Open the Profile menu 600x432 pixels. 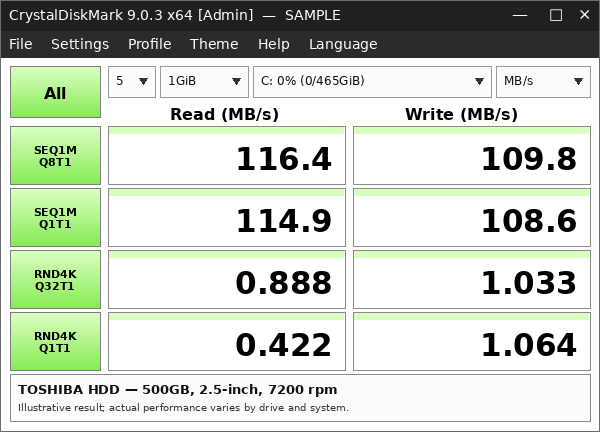click(x=150, y=44)
